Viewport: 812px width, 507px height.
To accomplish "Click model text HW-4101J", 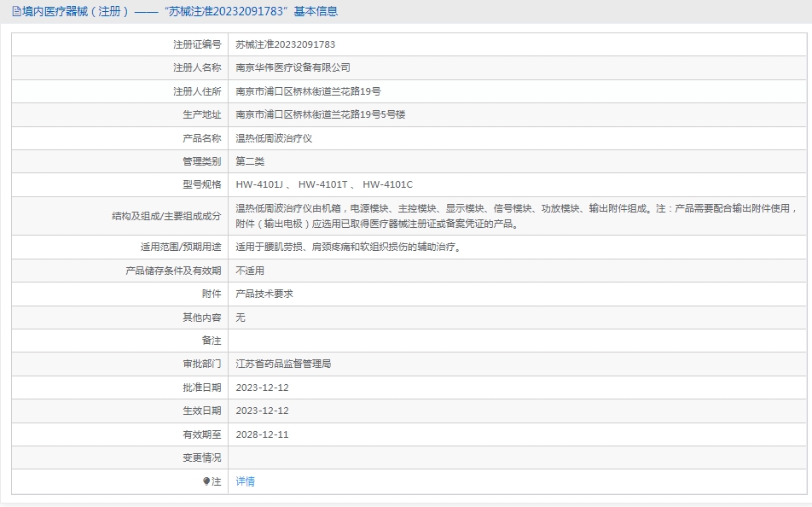I will 259,184.
